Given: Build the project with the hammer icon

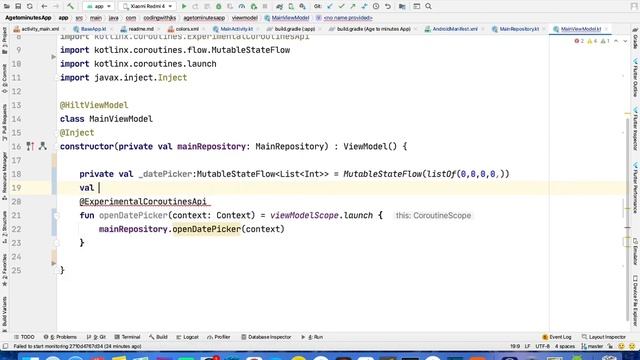Looking at the screenshot, I should (x=70, y=7).
